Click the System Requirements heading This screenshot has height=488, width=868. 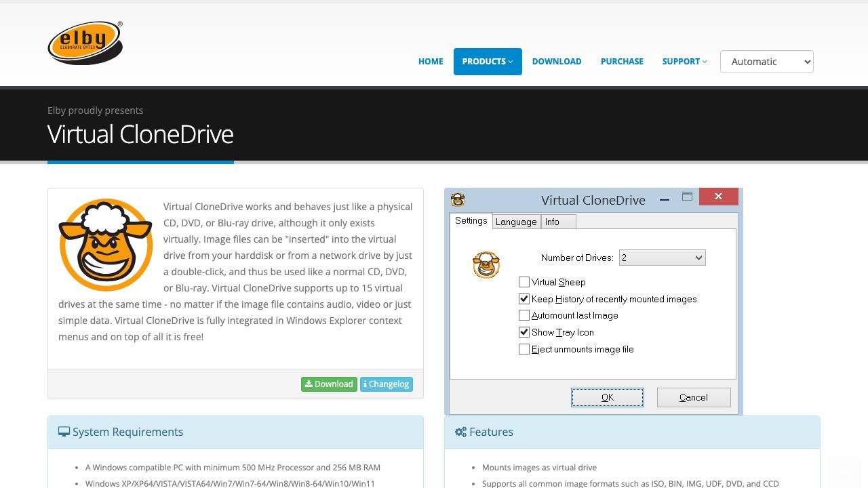(127, 432)
